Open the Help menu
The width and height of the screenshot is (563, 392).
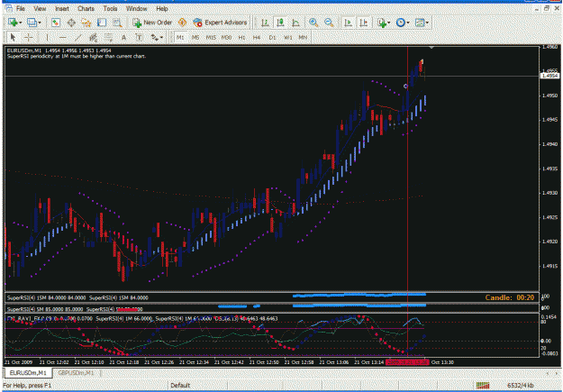162,8
